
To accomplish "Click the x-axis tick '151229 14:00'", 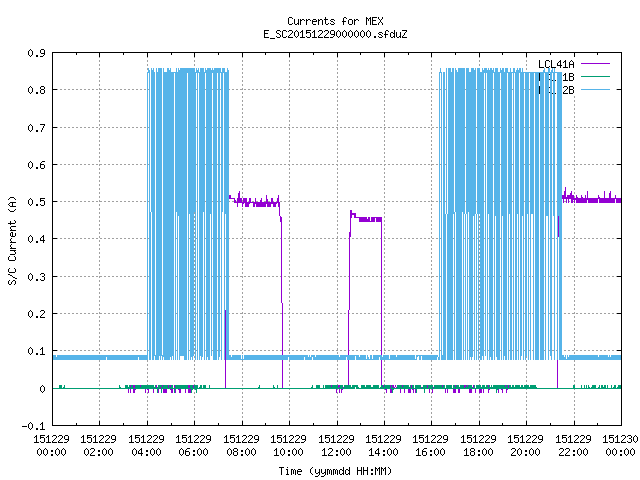I will tap(383, 446).
